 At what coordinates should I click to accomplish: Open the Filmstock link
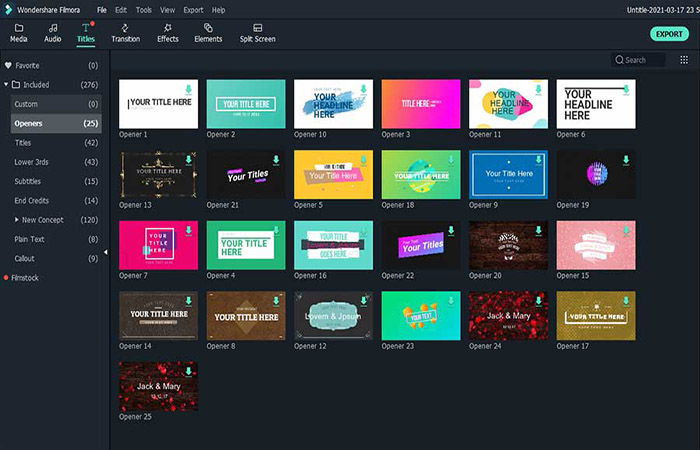tap(25, 278)
